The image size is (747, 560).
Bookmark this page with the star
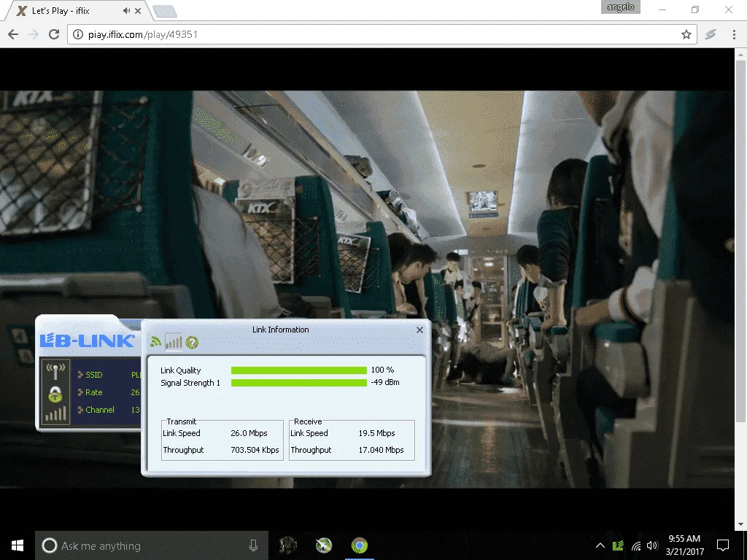point(686,34)
